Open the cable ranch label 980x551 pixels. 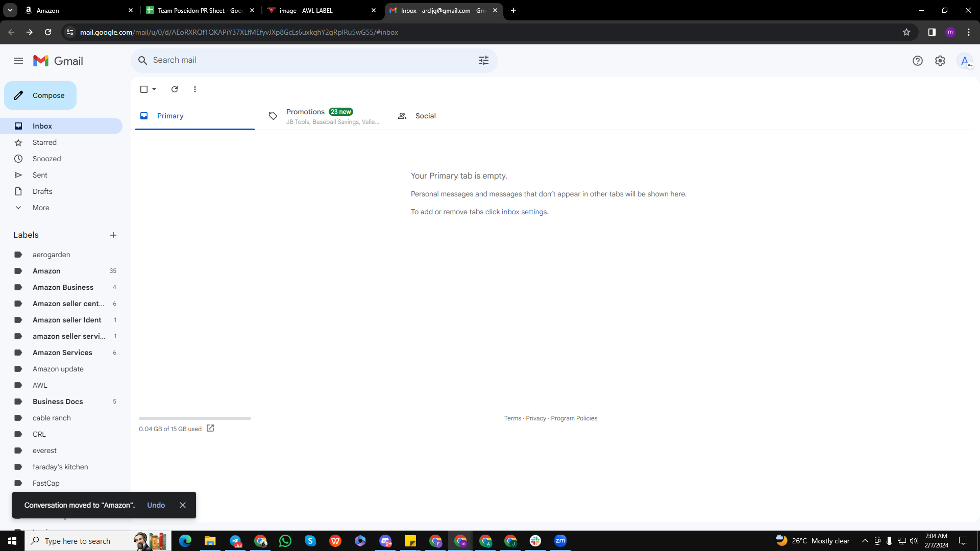point(61,418)
